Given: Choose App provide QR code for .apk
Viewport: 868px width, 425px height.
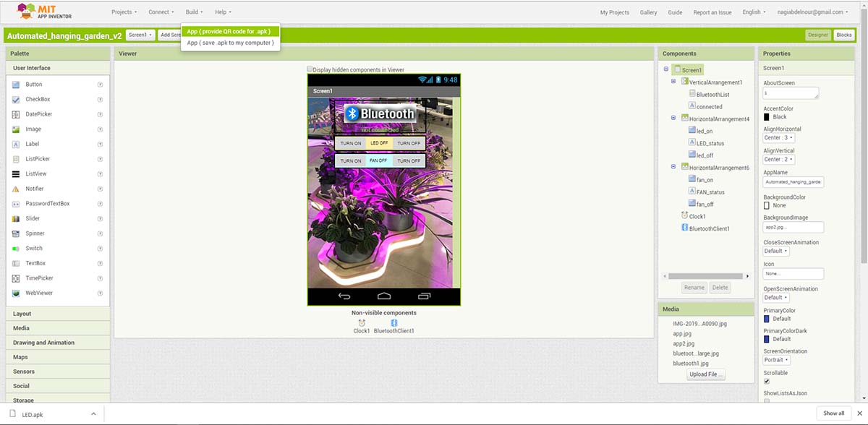Looking at the screenshot, I should 229,31.
